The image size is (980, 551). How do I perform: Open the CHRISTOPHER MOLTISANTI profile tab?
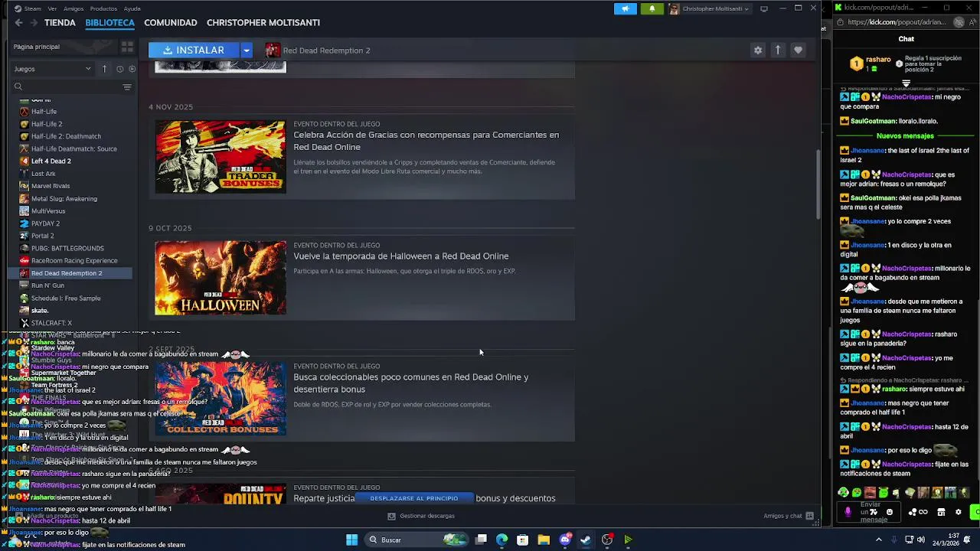point(263,23)
